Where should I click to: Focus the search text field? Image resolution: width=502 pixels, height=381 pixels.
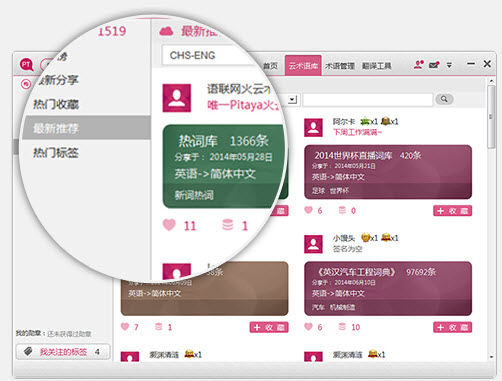pyautogui.click(x=368, y=99)
